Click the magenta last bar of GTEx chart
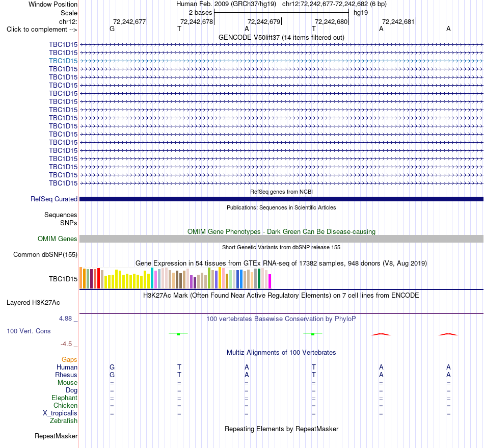 click(x=270, y=281)
